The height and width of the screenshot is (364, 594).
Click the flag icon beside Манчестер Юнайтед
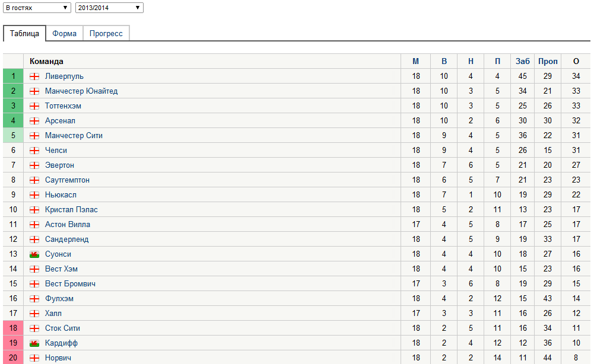coord(36,91)
